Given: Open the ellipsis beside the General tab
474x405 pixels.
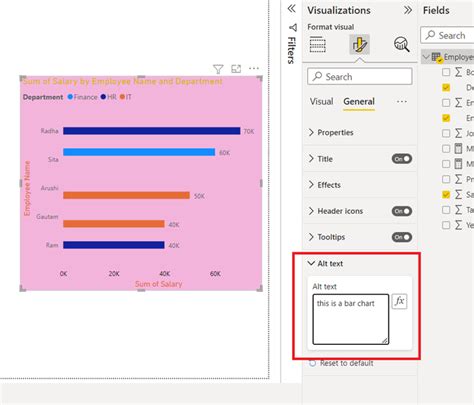Looking at the screenshot, I should (402, 102).
